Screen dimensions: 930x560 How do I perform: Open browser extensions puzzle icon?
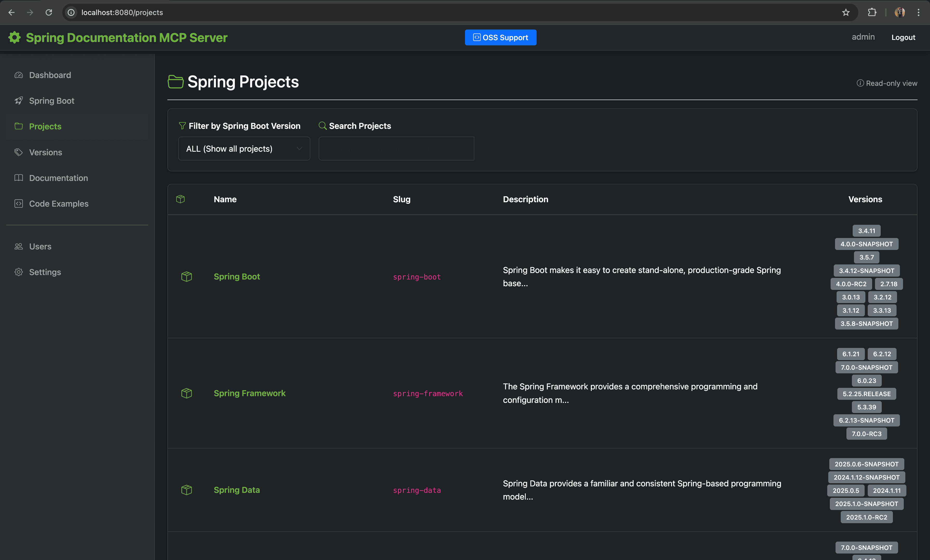pyautogui.click(x=872, y=12)
